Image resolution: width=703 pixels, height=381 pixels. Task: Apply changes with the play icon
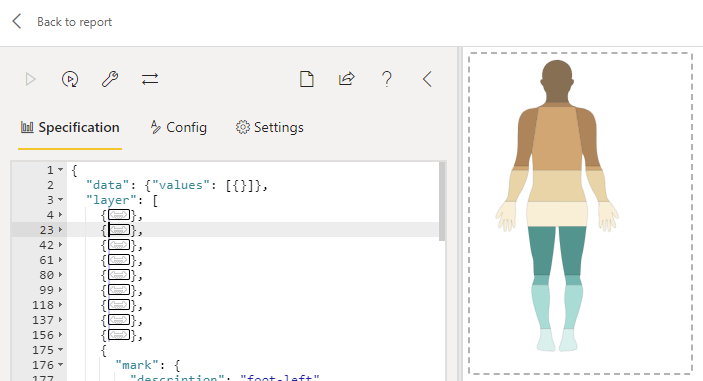point(30,79)
